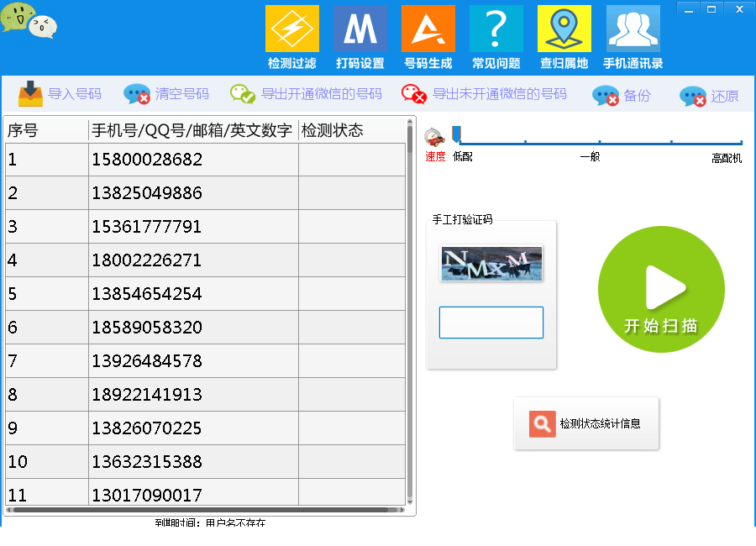Open 号码生成 orange icon

[428, 29]
